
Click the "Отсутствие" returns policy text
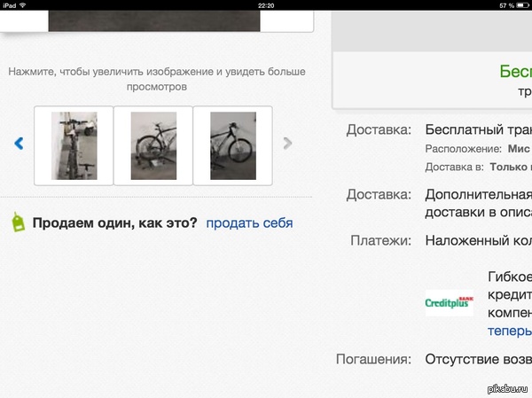(477, 359)
